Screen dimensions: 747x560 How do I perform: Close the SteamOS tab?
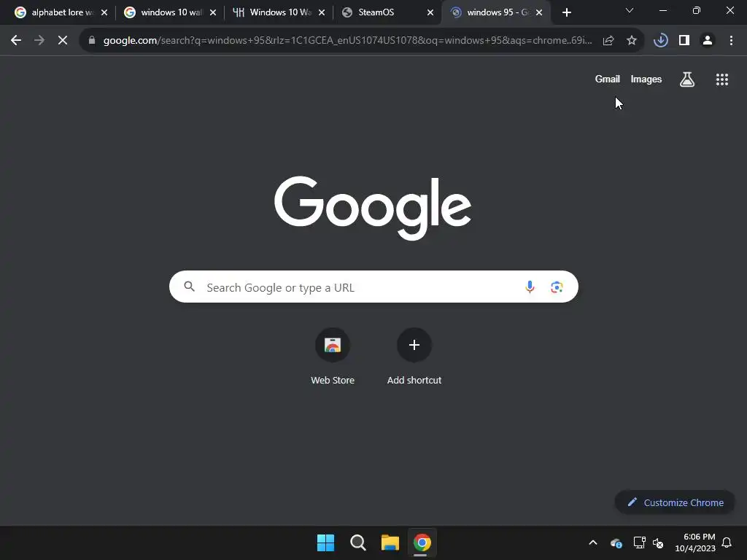click(430, 12)
